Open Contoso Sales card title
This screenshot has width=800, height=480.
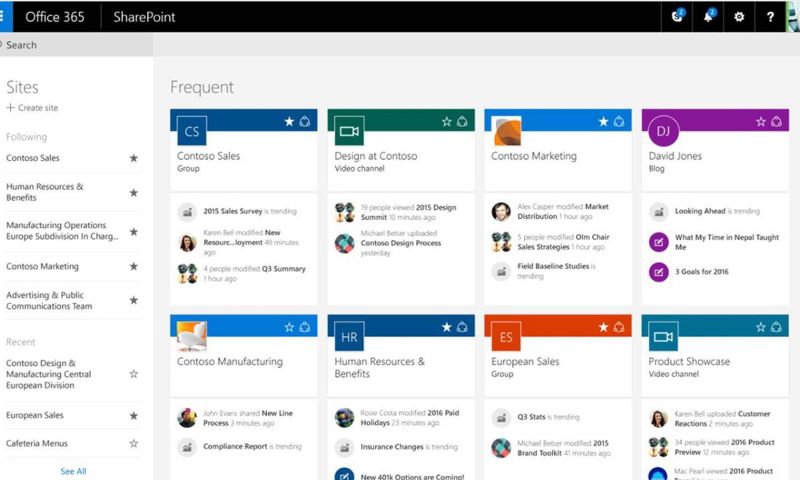pos(208,156)
